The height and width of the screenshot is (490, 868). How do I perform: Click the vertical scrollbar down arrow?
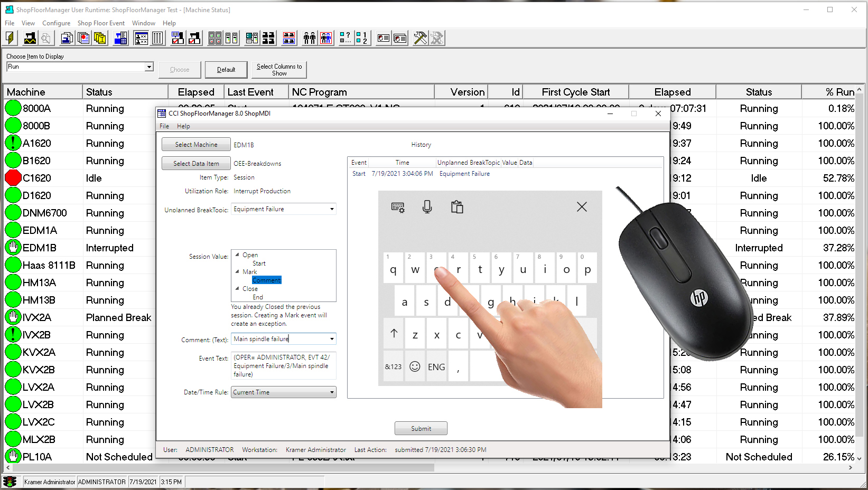(860, 458)
